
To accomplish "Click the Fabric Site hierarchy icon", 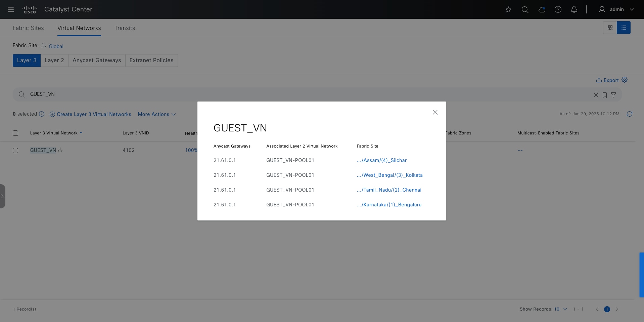I will point(44,45).
